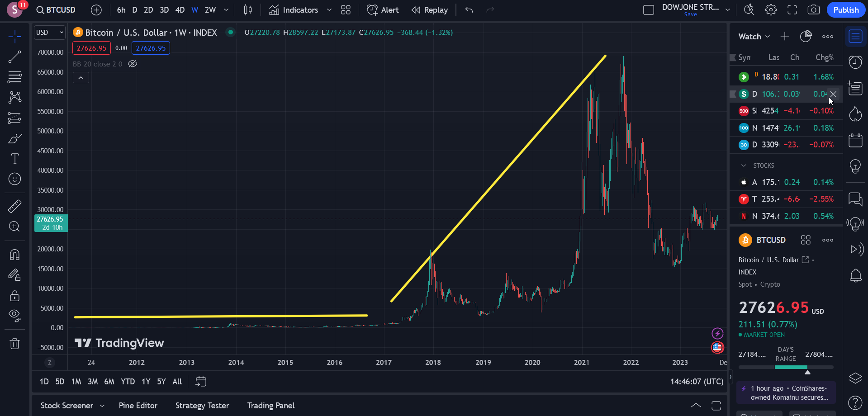
Task: Open watchlist more options menu
Action: (x=828, y=37)
